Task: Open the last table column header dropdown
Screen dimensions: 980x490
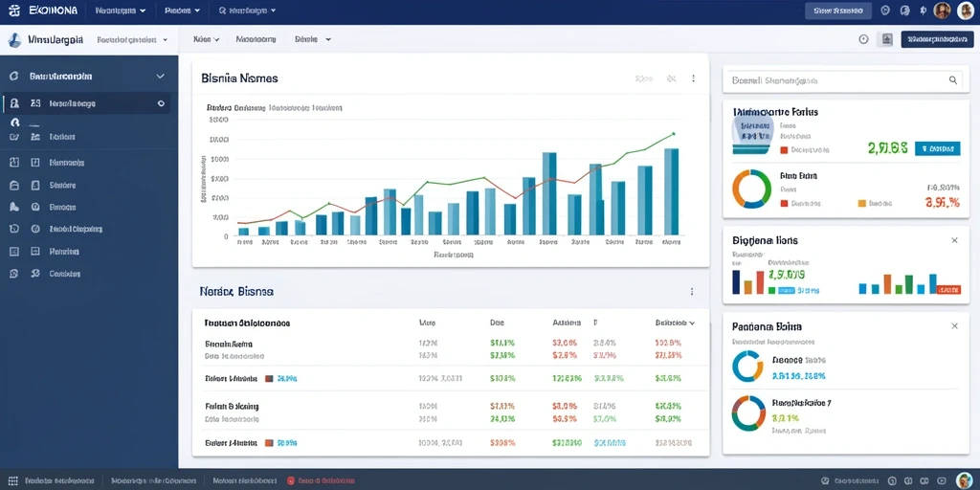Action: tap(675, 323)
